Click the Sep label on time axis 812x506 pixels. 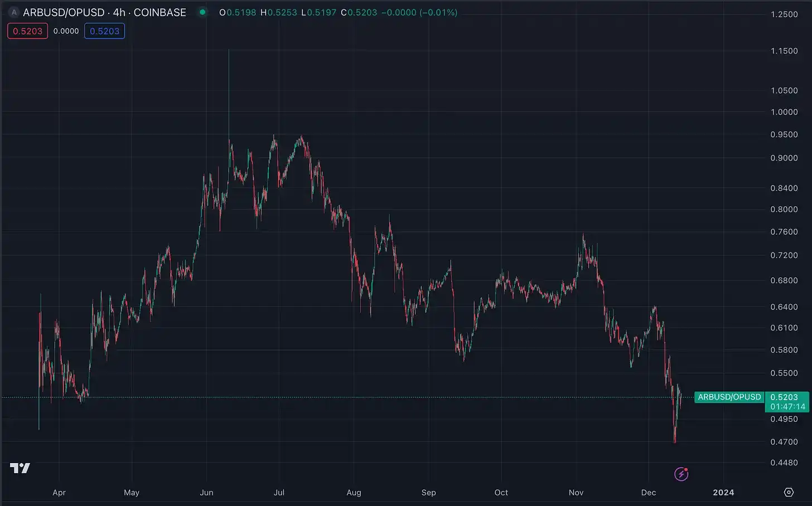tap(428, 493)
